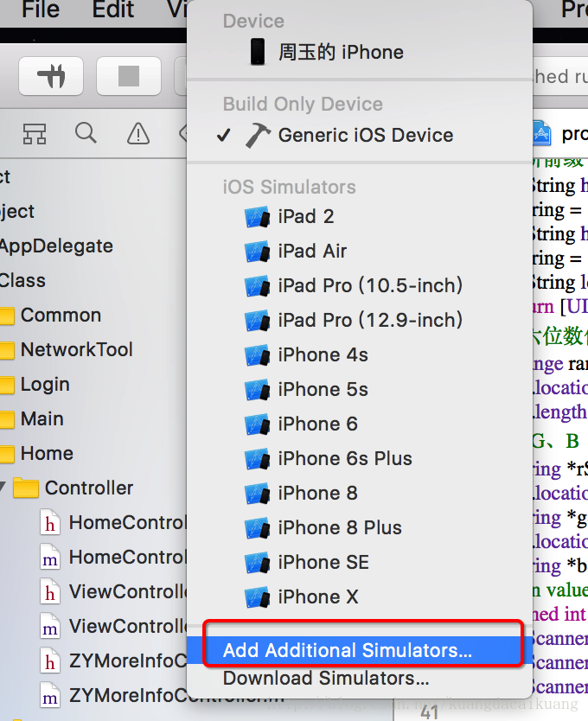Image resolution: width=588 pixels, height=721 pixels.
Task: Click Add Additional Simulators…
Action: (x=360, y=650)
